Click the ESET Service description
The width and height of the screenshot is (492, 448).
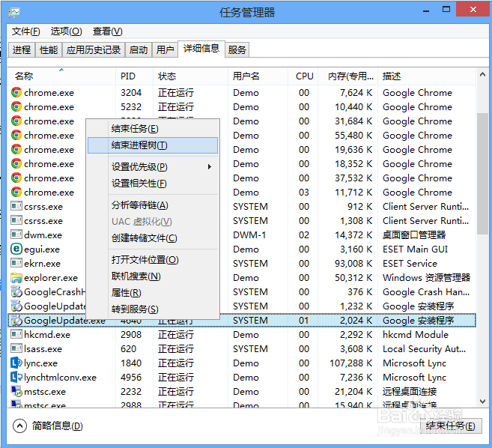coord(410,263)
